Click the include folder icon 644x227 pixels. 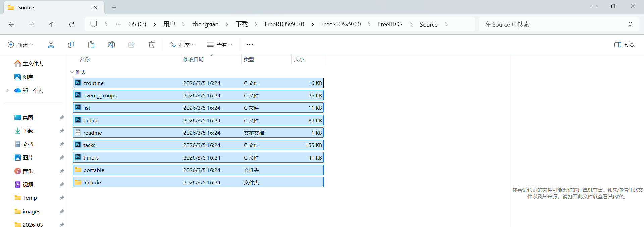coord(78,182)
